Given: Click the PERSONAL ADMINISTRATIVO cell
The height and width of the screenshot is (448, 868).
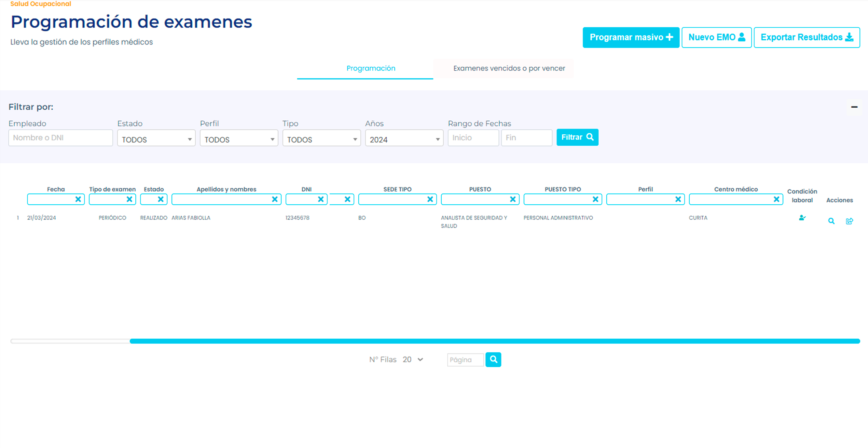Looking at the screenshot, I should [558, 218].
